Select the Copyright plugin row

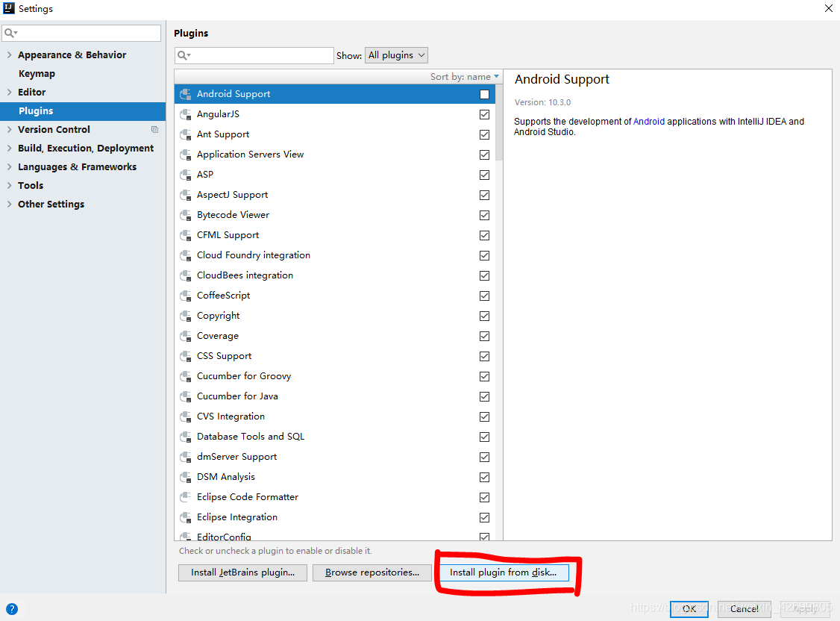pos(335,316)
